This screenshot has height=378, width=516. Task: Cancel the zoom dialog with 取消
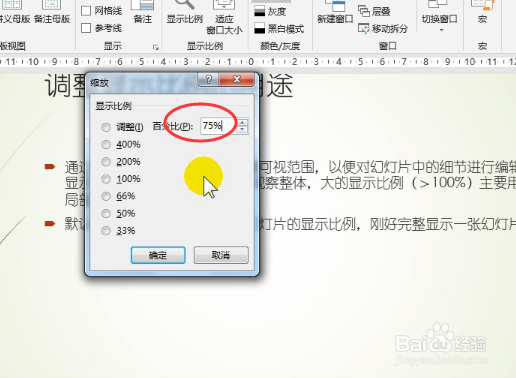pyautogui.click(x=221, y=255)
